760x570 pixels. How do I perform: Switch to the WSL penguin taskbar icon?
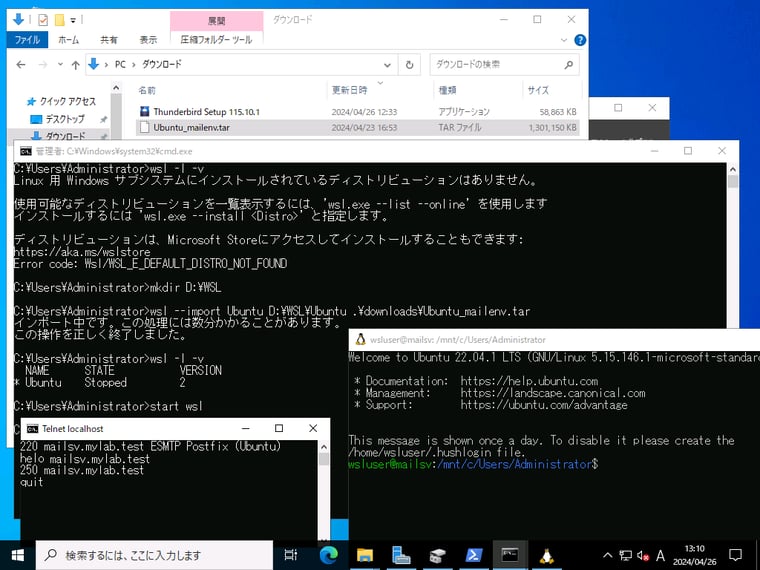point(546,555)
